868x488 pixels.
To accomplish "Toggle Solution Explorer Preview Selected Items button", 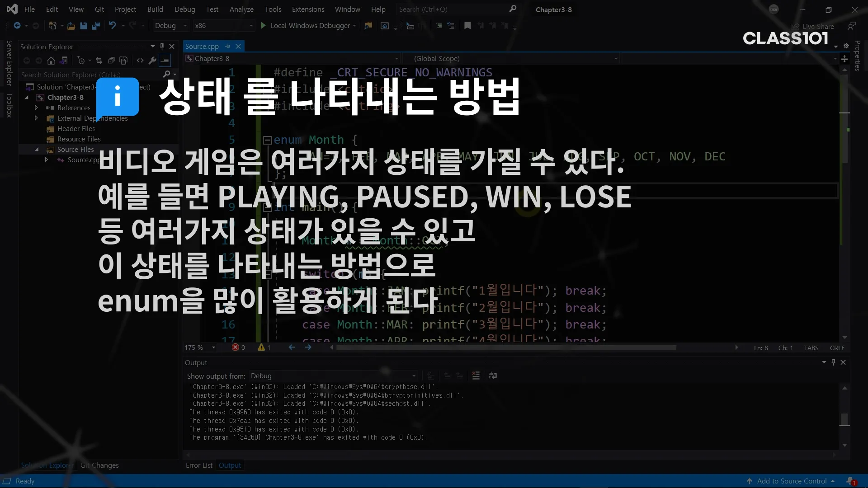I will 165,61.
